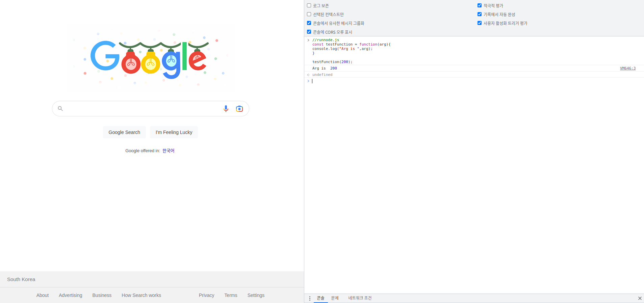
Task: Uncheck 콘솔에서 유사한 메시지 그룹화
Action: (x=309, y=23)
